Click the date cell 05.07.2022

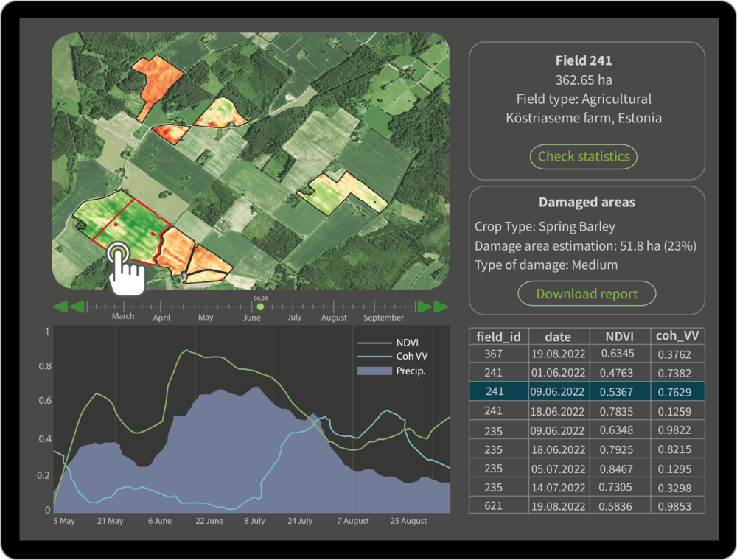[559, 469]
